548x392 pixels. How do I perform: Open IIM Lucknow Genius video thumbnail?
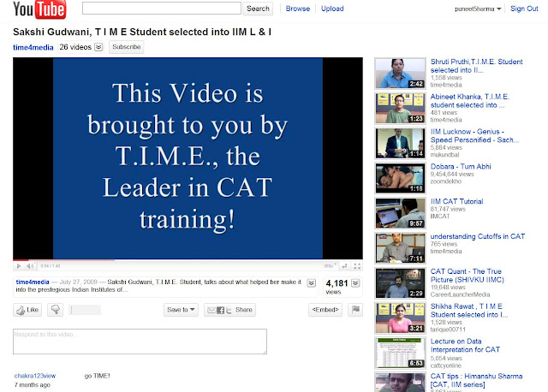[x=400, y=143]
